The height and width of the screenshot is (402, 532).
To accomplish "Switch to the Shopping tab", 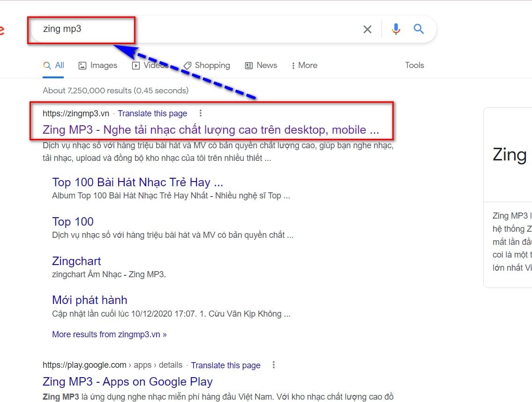I will [x=207, y=65].
